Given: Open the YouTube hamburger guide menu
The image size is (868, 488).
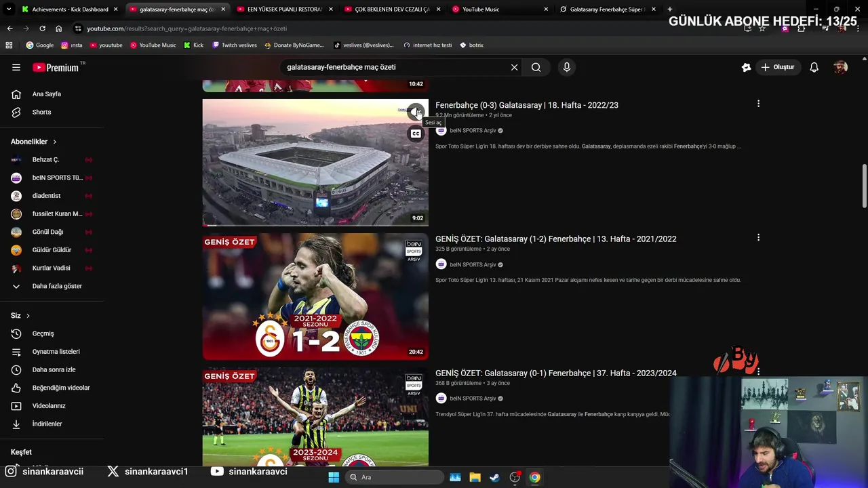Looking at the screenshot, I should (16, 67).
